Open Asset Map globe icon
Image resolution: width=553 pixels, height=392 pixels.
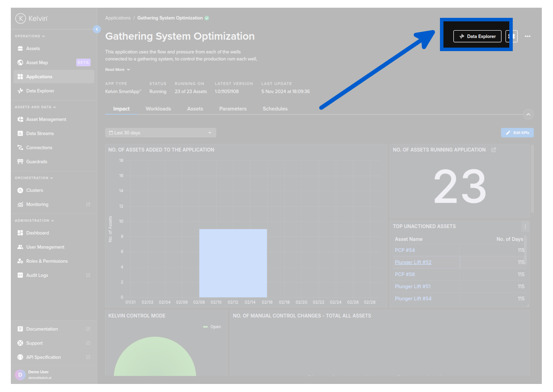pos(20,63)
